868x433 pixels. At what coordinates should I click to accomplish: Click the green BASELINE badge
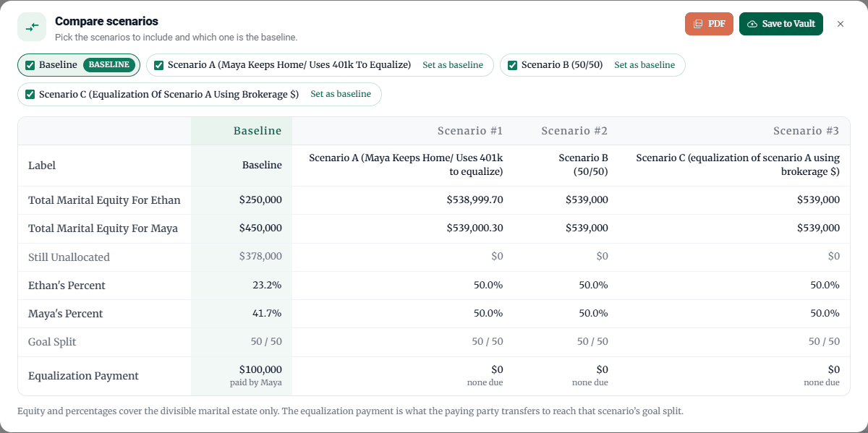tap(109, 65)
